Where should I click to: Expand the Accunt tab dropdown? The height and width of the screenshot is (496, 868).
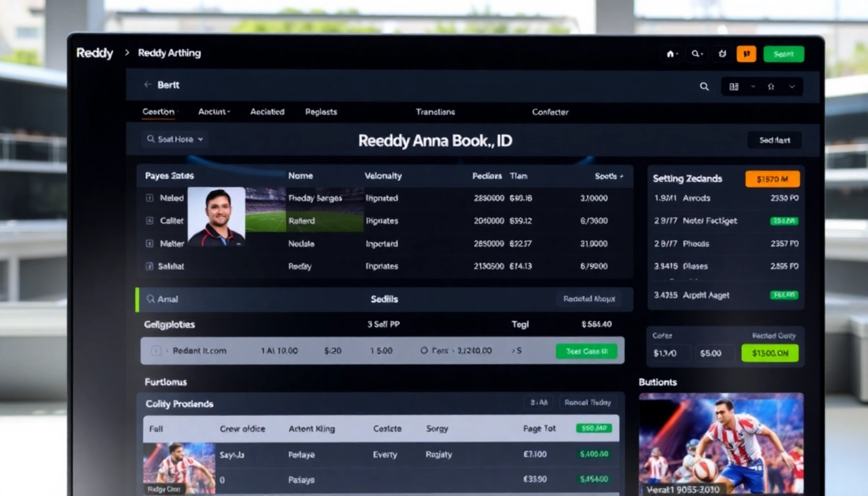coord(214,112)
